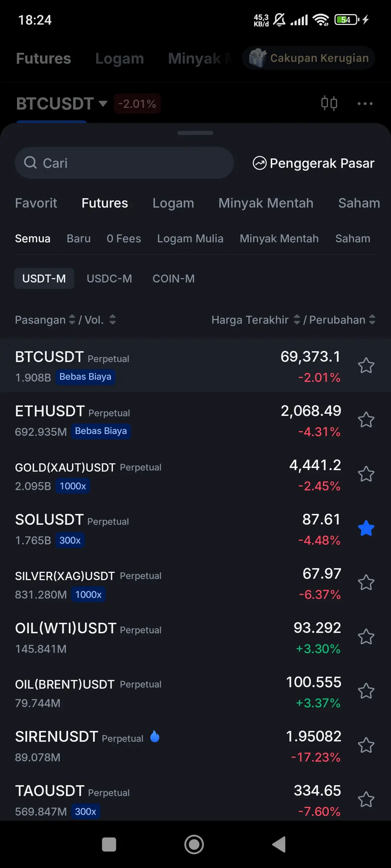Sort list by Harga Terakhir arrows
The height and width of the screenshot is (868, 391).
point(297,319)
